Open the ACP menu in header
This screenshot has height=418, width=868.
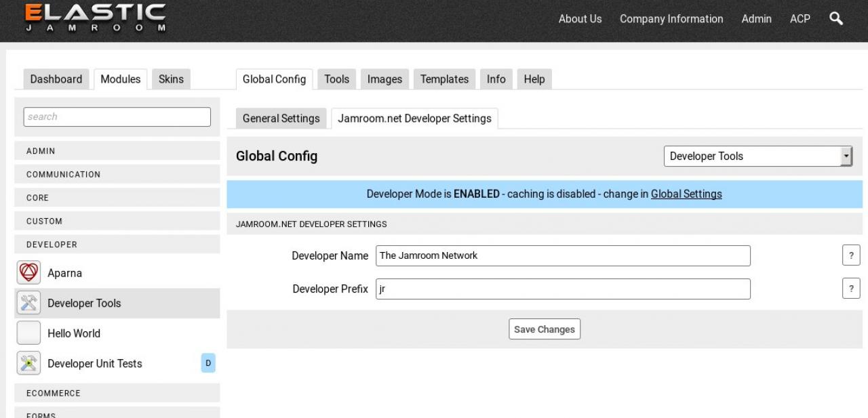coord(800,19)
